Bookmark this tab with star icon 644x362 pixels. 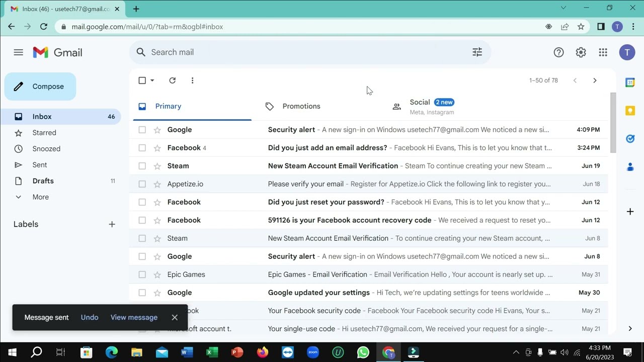click(581, 27)
